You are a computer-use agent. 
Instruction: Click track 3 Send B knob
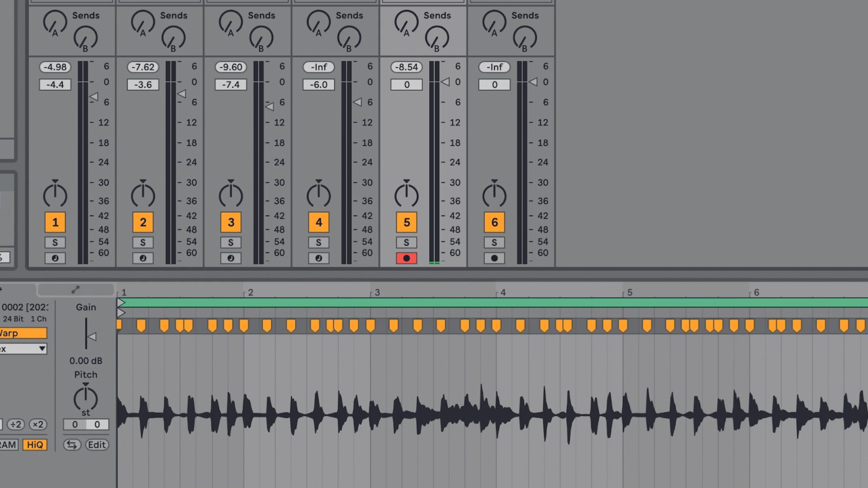[261, 38]
